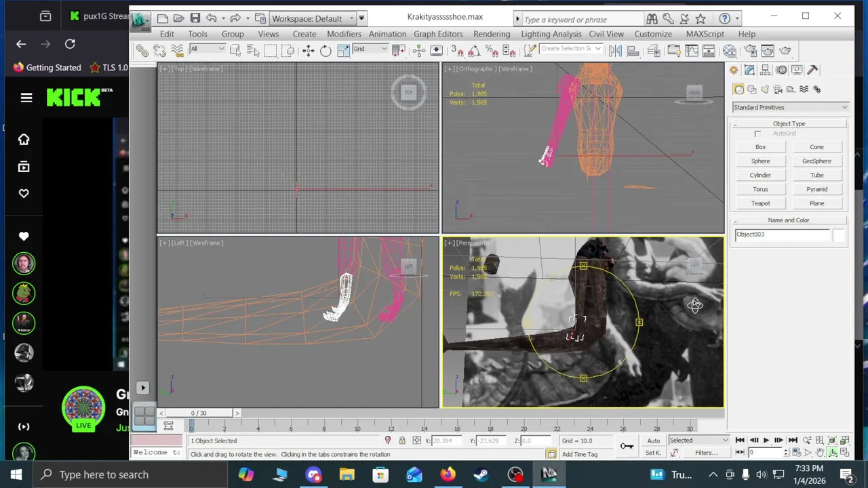868x488 pixels.
Task: Open the Modifiers menu
Action: (344, 34)
